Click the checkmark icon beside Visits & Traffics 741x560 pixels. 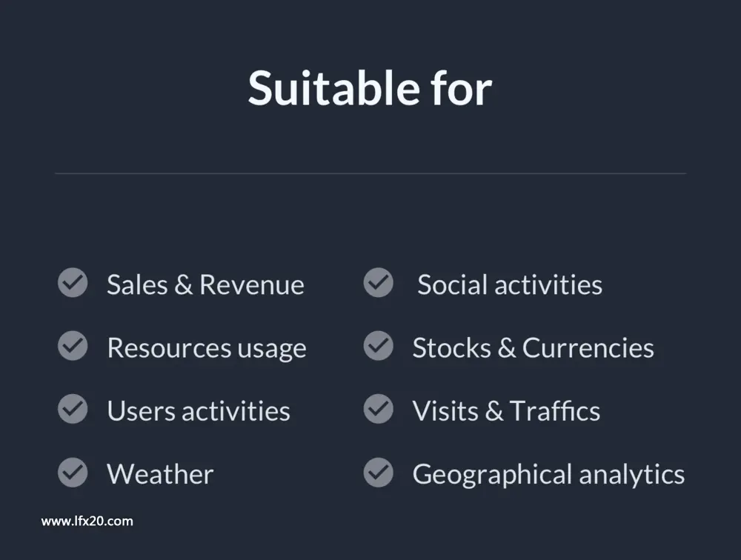379,409
